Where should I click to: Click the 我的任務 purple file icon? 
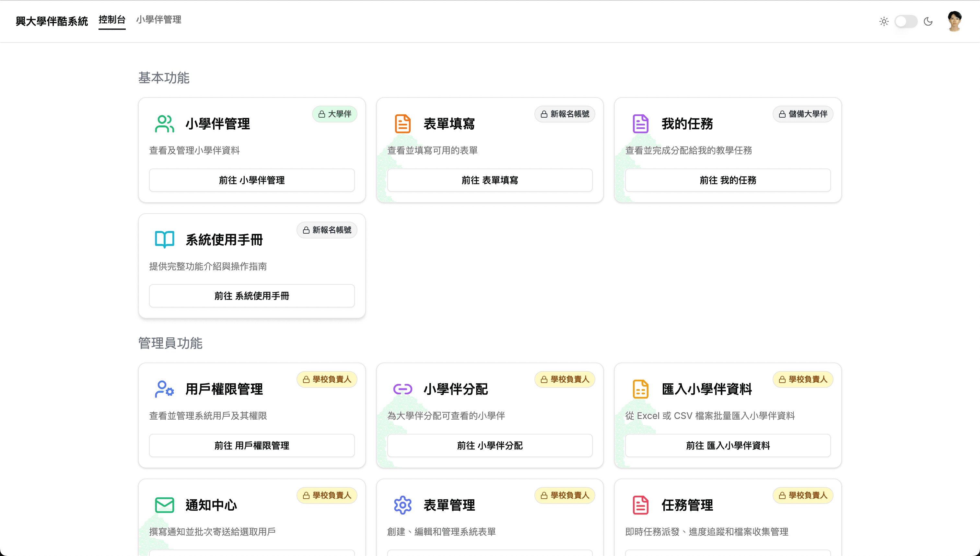click(640, 123)
